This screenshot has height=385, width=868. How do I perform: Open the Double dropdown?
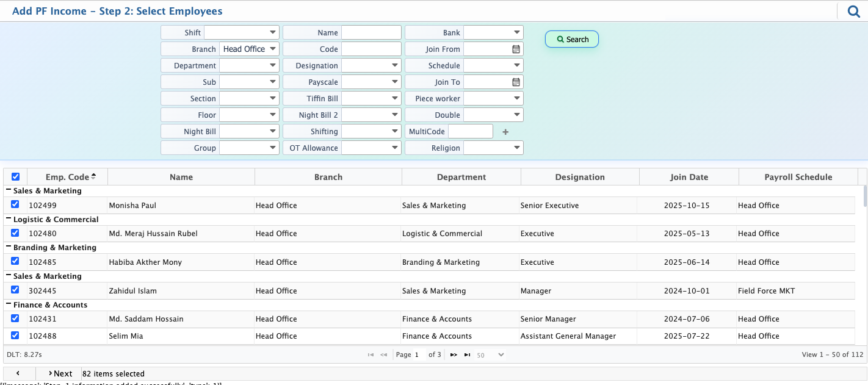click(x=493, y=115)
